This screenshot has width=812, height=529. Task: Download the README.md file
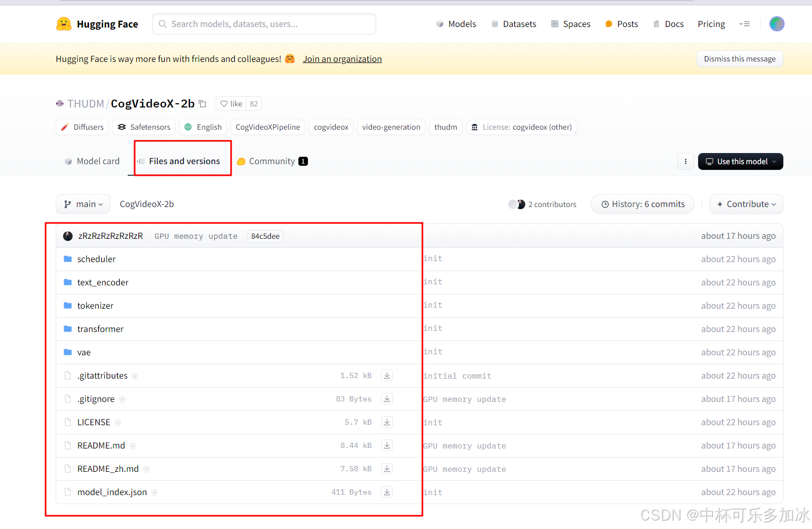tap(387, 445)
